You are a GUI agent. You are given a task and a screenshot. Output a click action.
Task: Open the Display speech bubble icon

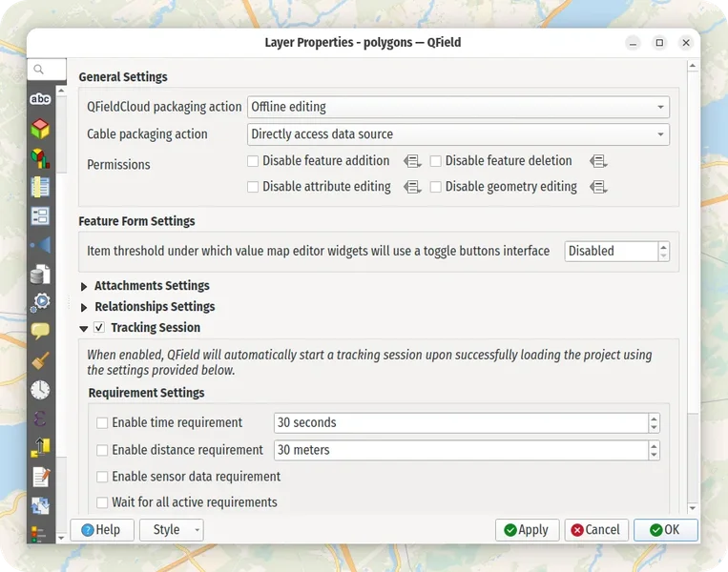[x=40, y=331]
